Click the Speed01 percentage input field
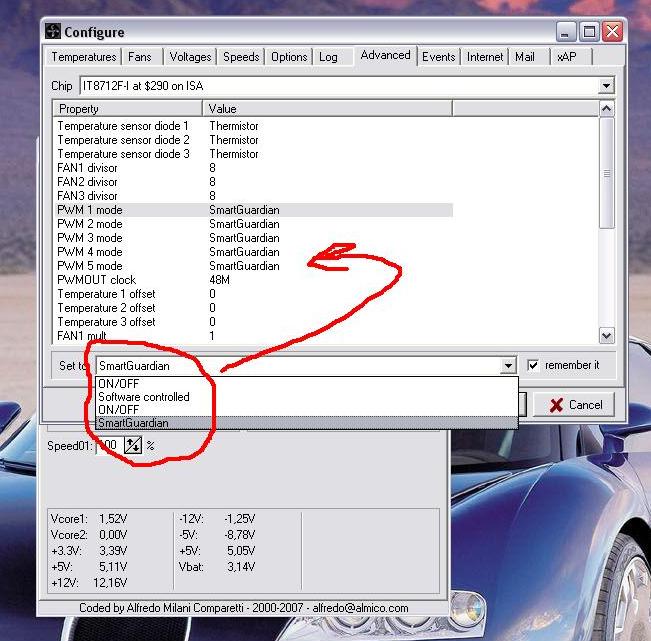 coord(110,445)
